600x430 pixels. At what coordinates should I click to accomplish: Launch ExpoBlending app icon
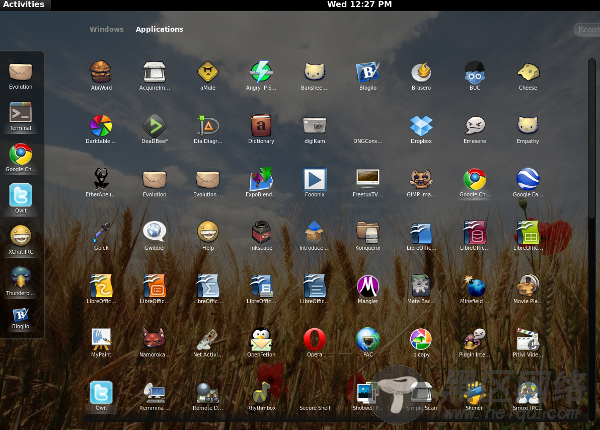pyautogui.click(x=261, y=182)
